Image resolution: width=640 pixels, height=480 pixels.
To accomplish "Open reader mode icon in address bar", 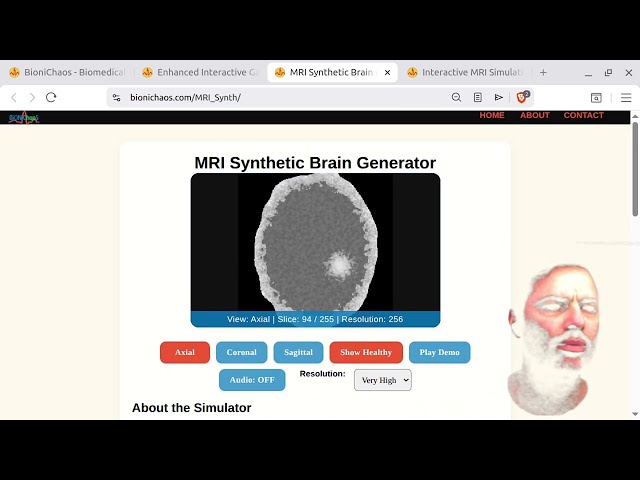I will (x=478, y=98).
